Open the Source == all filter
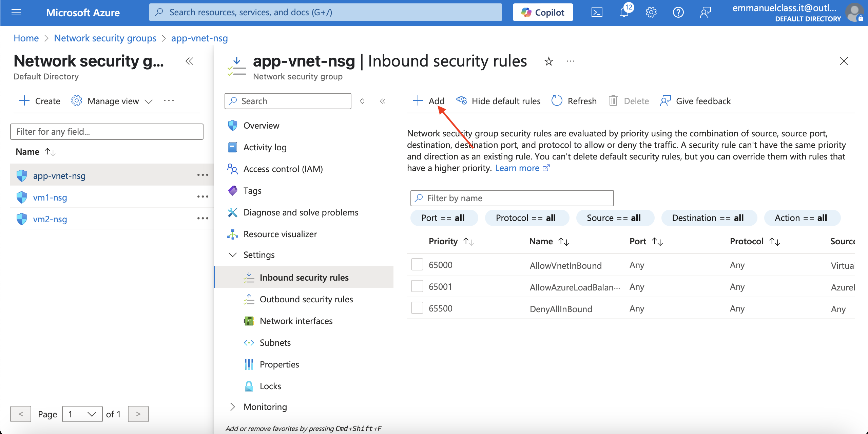868x434 pixels. 615,218
